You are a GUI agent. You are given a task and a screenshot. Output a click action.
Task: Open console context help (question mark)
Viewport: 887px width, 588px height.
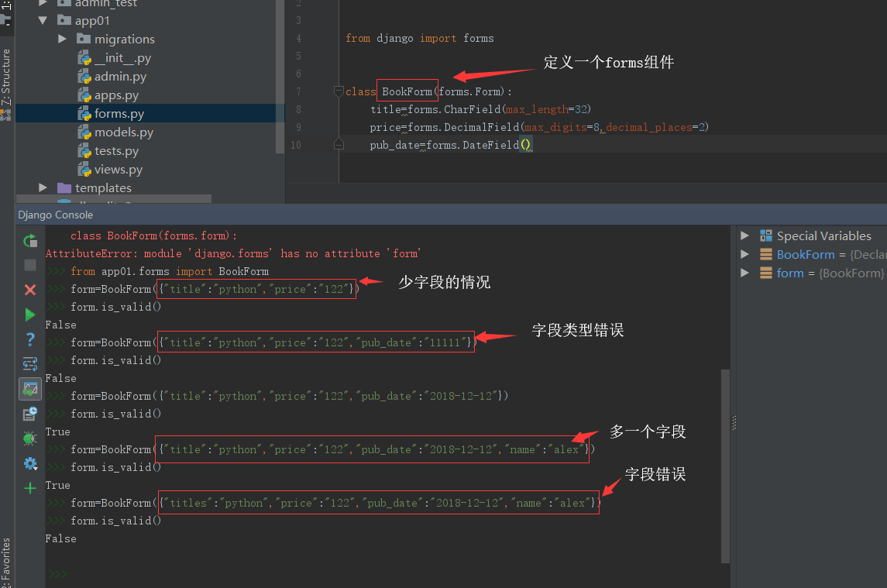pos(29,339)
